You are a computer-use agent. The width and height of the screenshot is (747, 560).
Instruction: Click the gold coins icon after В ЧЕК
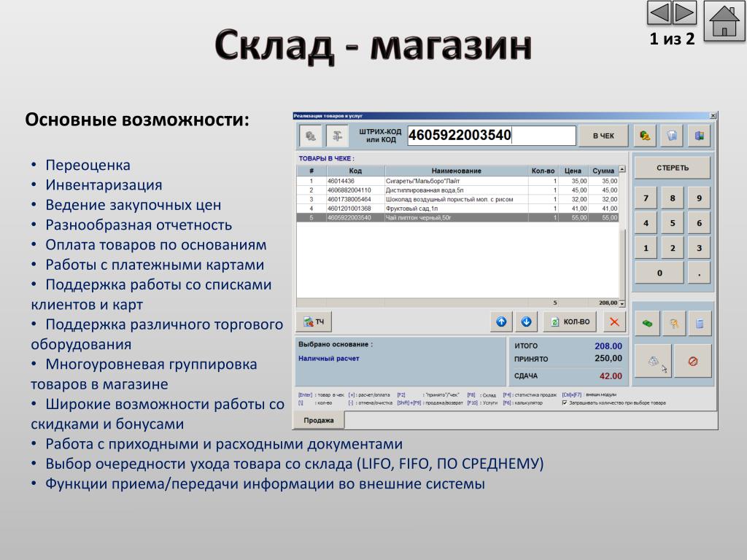[x=645, y=136]
